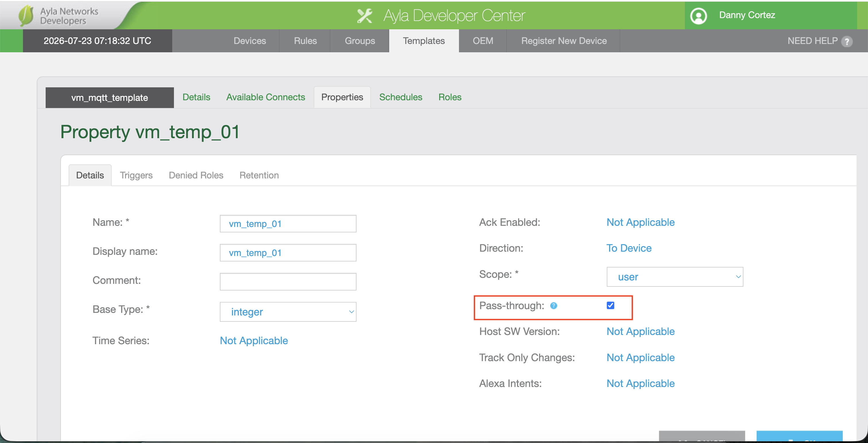
Task: Click the Ayla Developer Center title
Action: coord(454,16)
